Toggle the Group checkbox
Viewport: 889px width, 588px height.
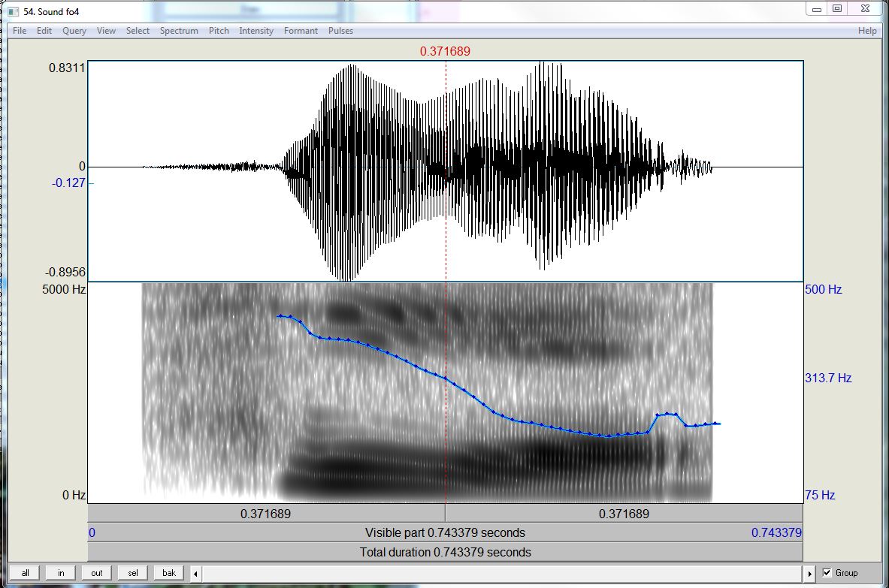coord(827,573)
